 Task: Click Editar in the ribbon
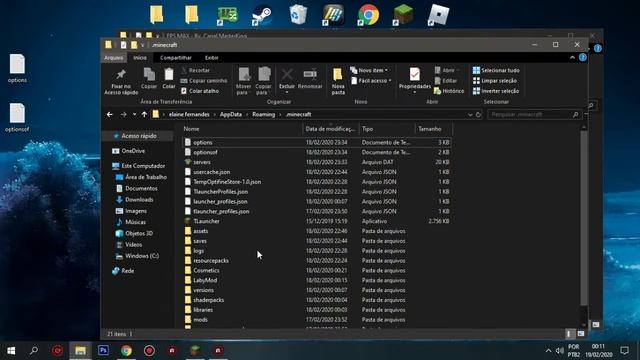[445, 81]
